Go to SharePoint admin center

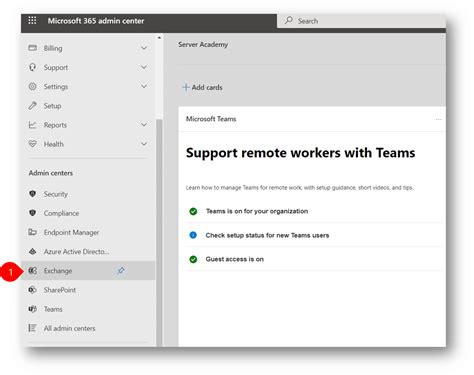coord(89,290)
